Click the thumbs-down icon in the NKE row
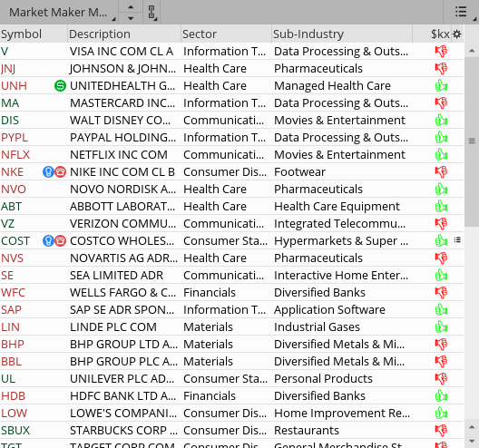The image size is (479, 448). (x=441, y=172)
